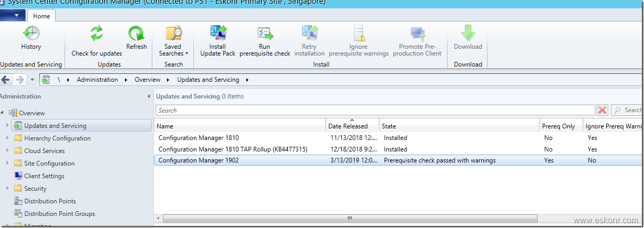Select the Configuration Manager 1902 row
Screen dimensions: 644x228
[x=399, y=160]
